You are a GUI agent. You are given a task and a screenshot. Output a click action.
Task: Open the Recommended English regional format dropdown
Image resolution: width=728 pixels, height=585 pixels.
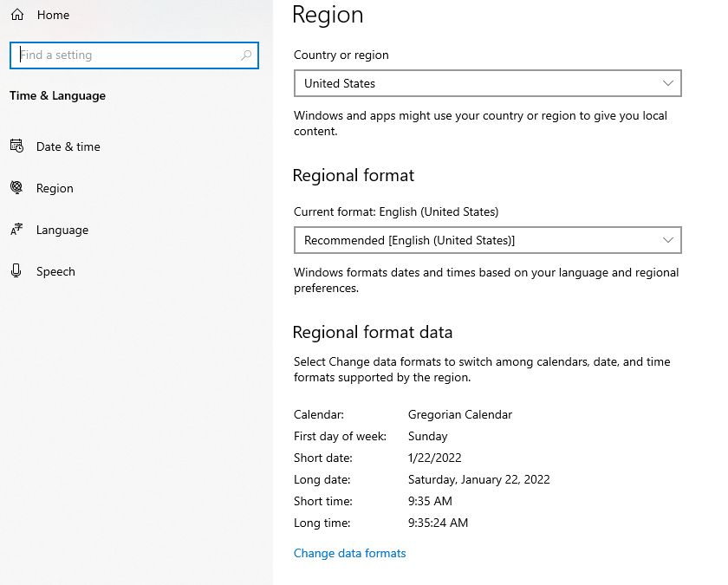coord(477,240)
